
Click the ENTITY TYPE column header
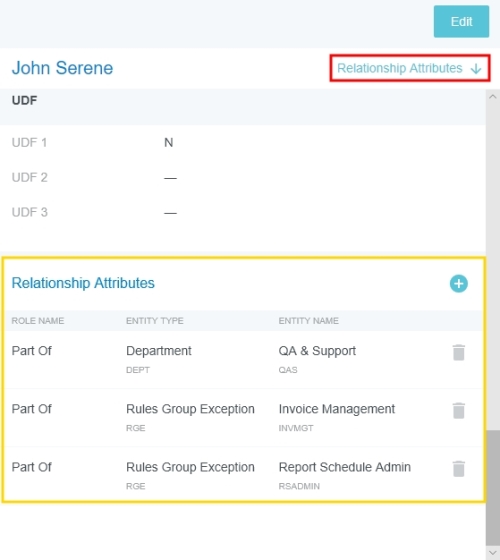point(155,321)
